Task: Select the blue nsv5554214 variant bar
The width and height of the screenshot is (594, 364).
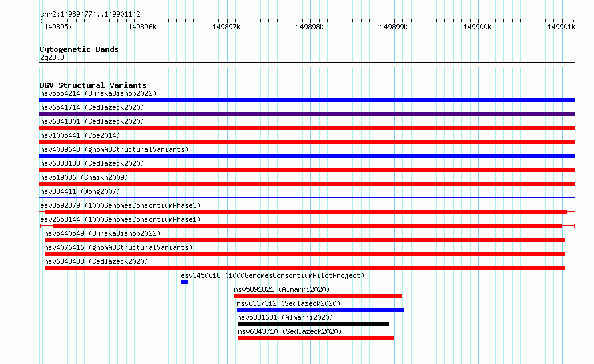Action: click(307, 100)
